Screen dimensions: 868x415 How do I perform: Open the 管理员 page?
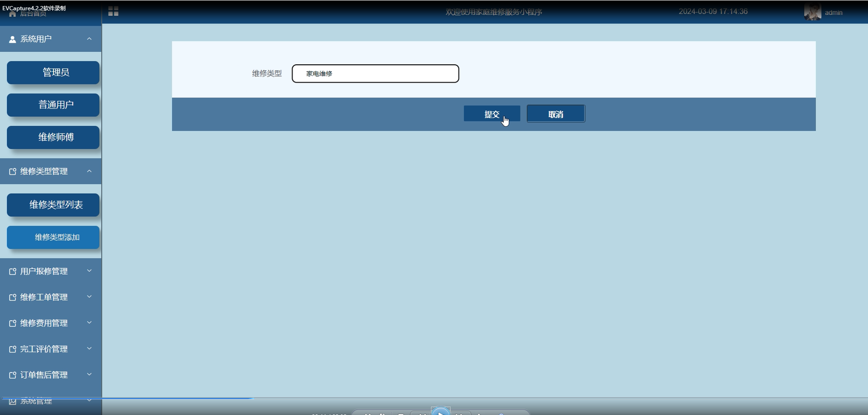pos(53,73)
